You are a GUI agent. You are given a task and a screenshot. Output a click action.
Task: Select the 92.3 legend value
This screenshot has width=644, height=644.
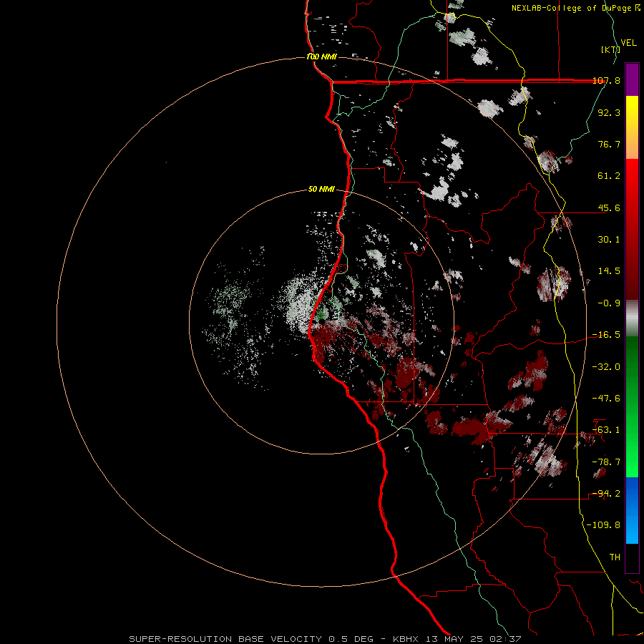click(x=609, y=112)
